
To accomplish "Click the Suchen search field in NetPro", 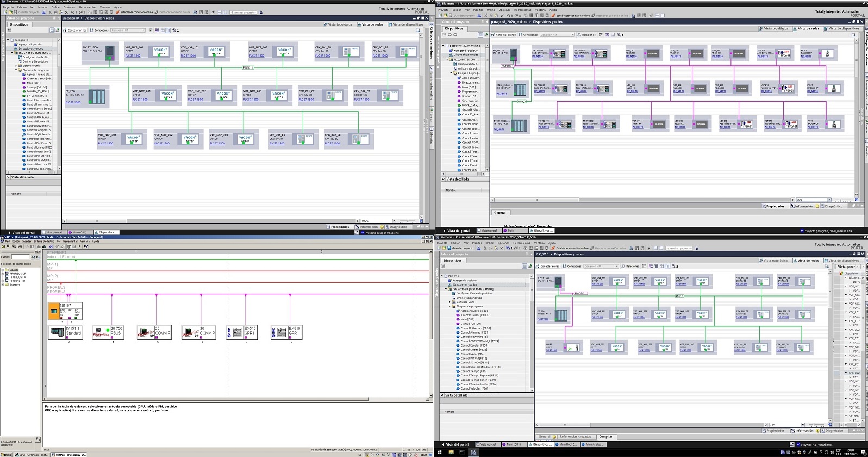I will 21,257.
